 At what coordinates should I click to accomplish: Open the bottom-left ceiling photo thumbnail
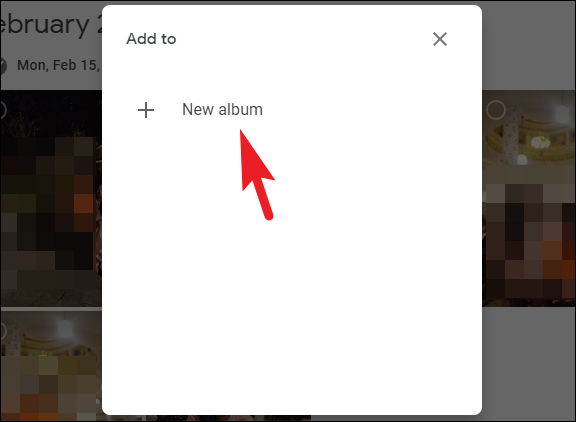(51, 367)
